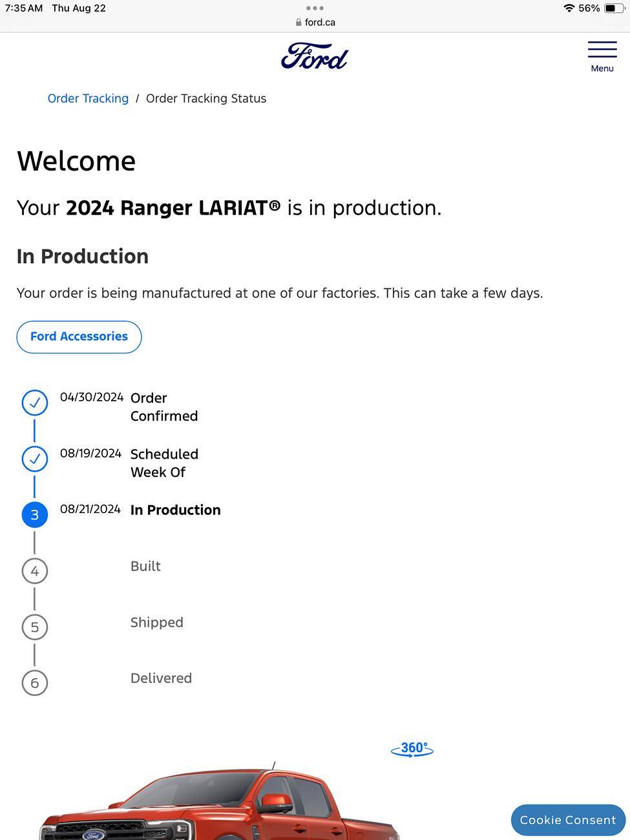The width and height of the screenshot is (630, 840).
Task: Tap the padlock icon beside ford.ca
Action: pyautogui.click(x=299, y=22)
